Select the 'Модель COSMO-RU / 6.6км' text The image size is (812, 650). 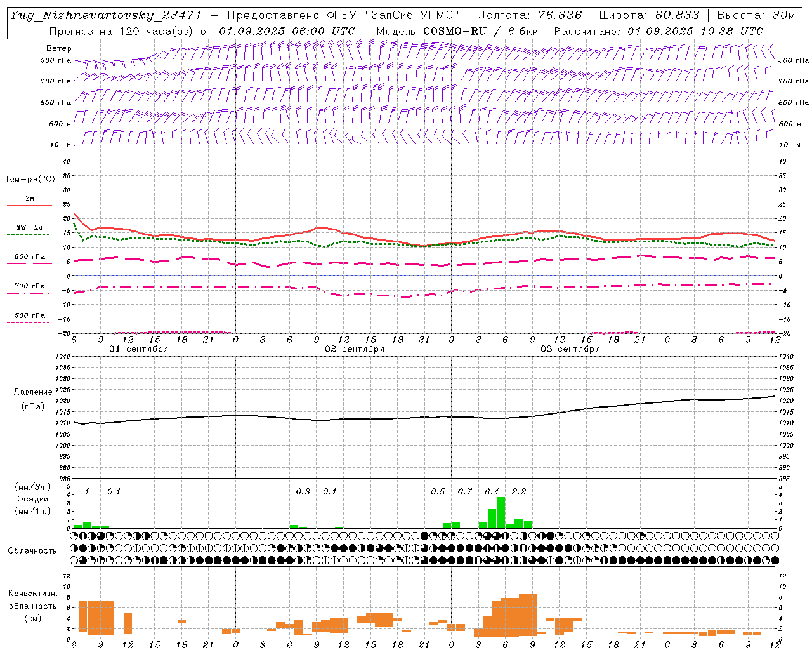coord(457,31)
